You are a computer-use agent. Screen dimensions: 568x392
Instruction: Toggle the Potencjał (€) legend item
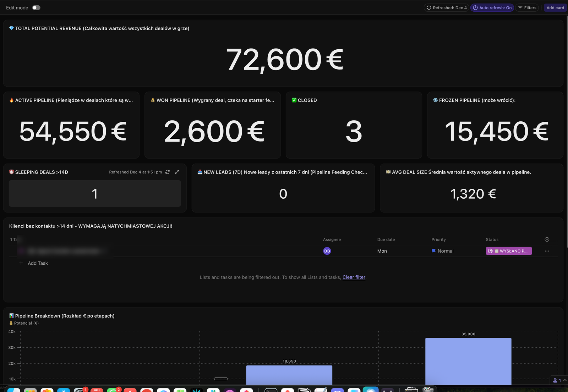pyautogui.click(x=24, y=323)
